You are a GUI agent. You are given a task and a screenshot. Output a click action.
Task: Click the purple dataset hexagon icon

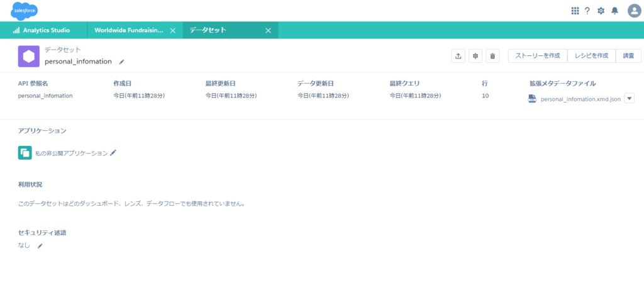click(x=29, y=56)
